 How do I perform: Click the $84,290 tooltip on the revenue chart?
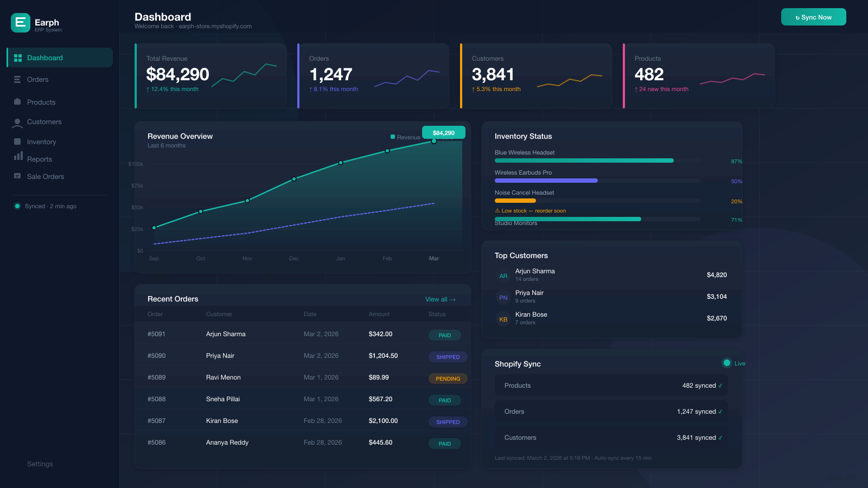tap(443, 132)
